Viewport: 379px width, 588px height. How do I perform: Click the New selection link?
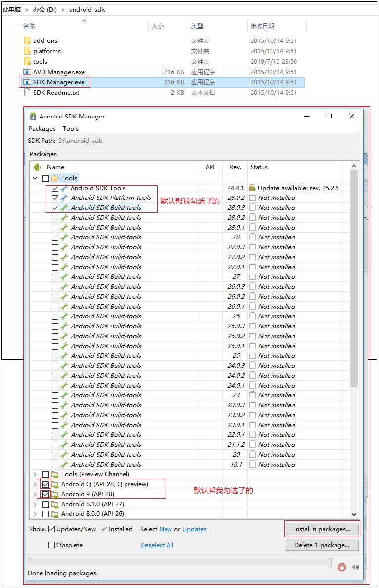[x=166, y=529]
